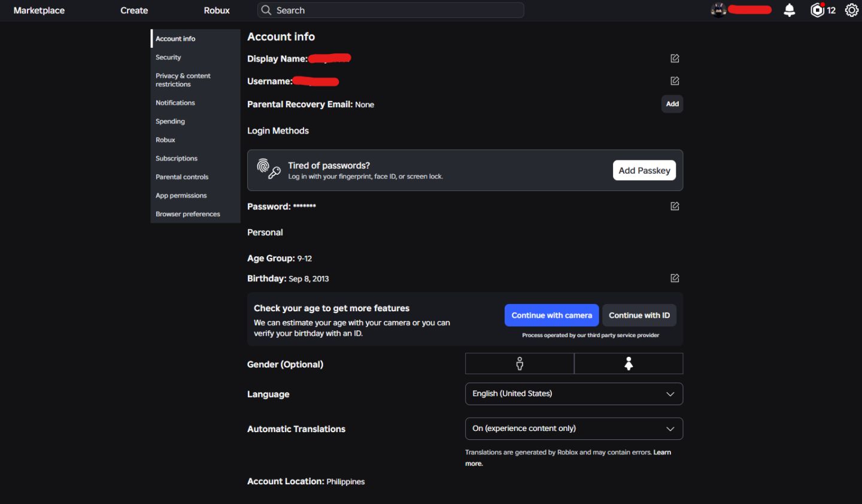
Task: Open the notifications bell
Action: tap(790, 10)
